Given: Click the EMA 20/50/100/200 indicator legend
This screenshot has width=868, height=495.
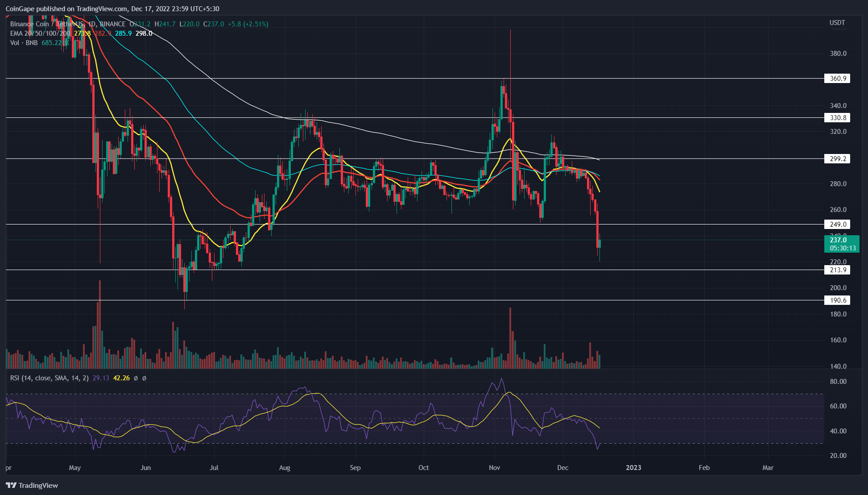Looking at the screenshot, I should 40,33.
